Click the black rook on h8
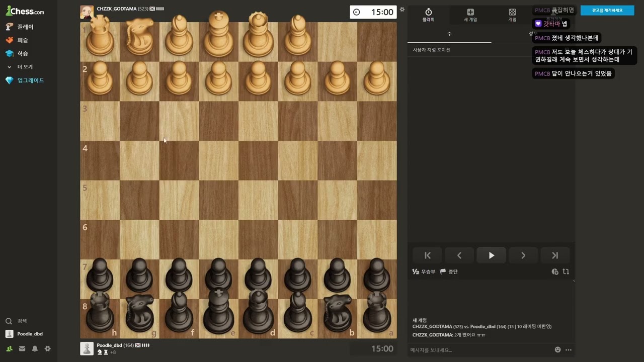 100,314
